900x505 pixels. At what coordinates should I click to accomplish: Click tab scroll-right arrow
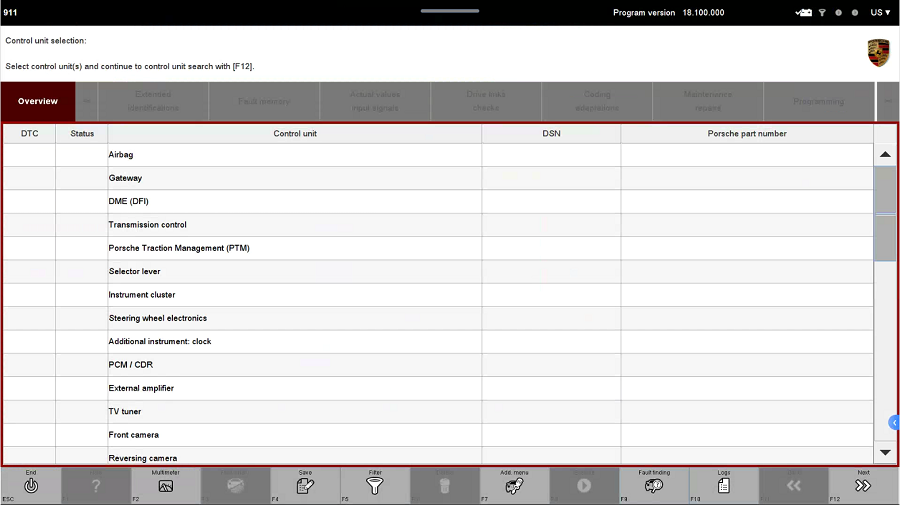[887, 102]
